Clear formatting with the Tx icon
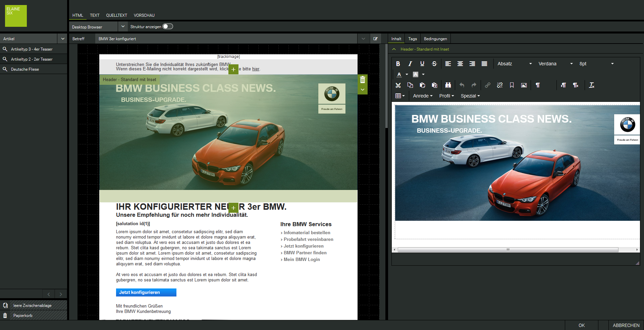644x330 pixels. pyautogui.click(x=592, y=85)
